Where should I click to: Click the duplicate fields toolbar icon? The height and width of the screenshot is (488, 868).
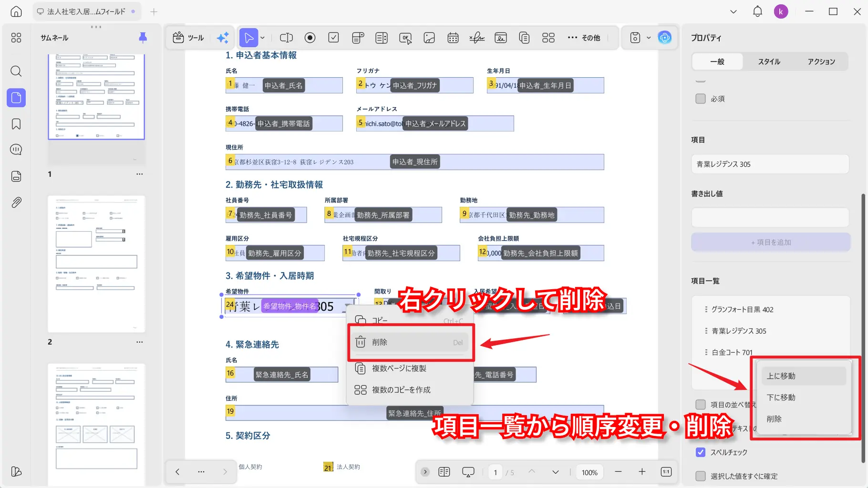coord(525,38)
